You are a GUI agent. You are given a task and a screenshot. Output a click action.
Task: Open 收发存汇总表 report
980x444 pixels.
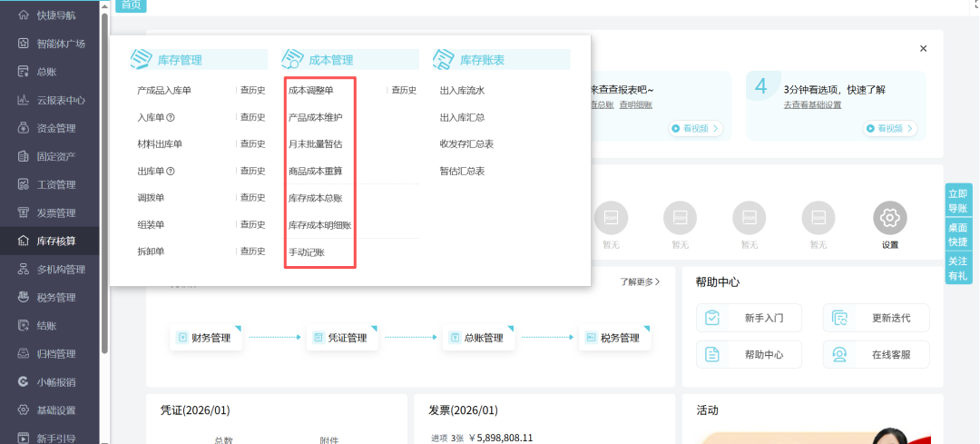pos(466,144)
